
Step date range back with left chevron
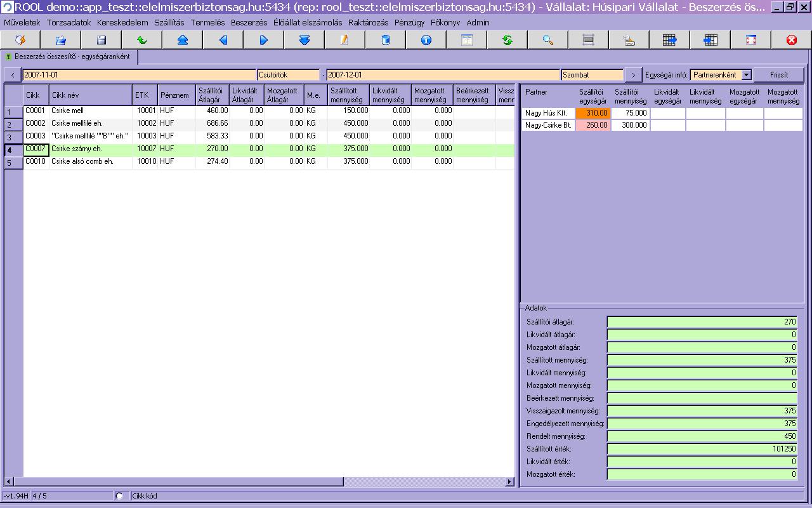(x=13, y=75)
